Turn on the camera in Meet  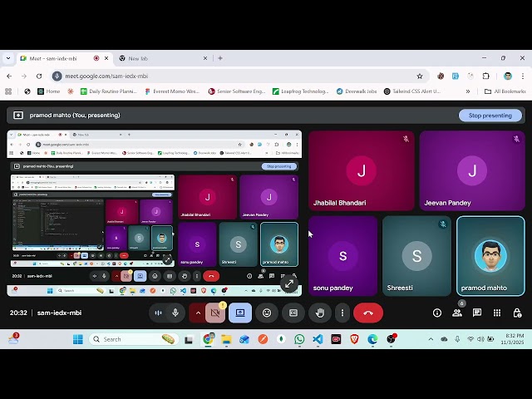pyautogui.click(x=215, y=313)
